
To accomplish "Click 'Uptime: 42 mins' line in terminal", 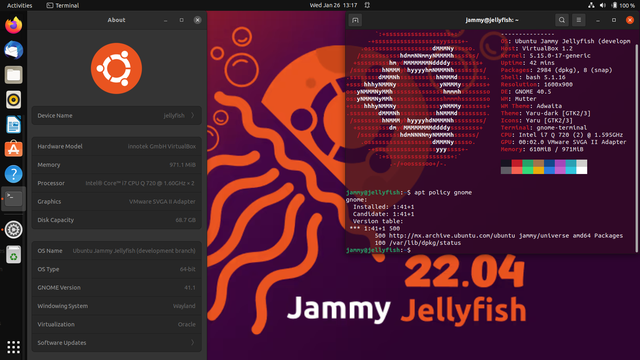I will tap(527, 63).
